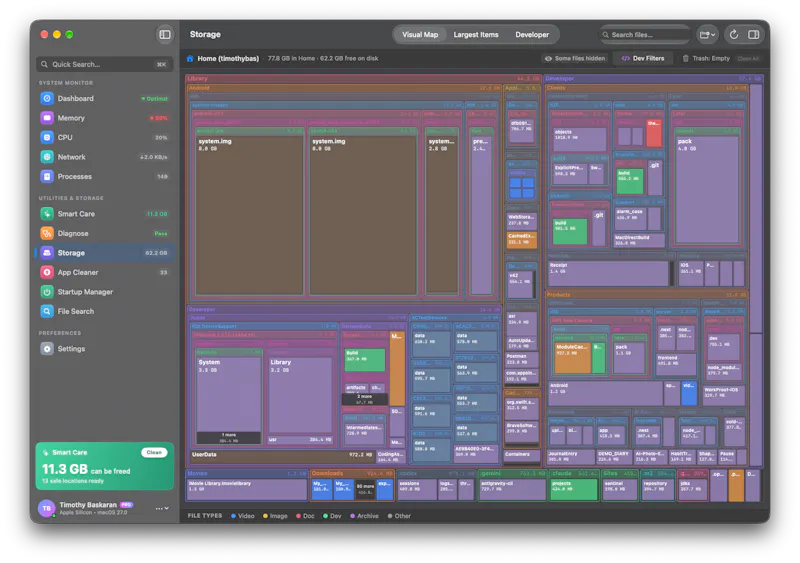Select the 2.8 GB system block
Screen dimensions: 800x563
point(442,214)
